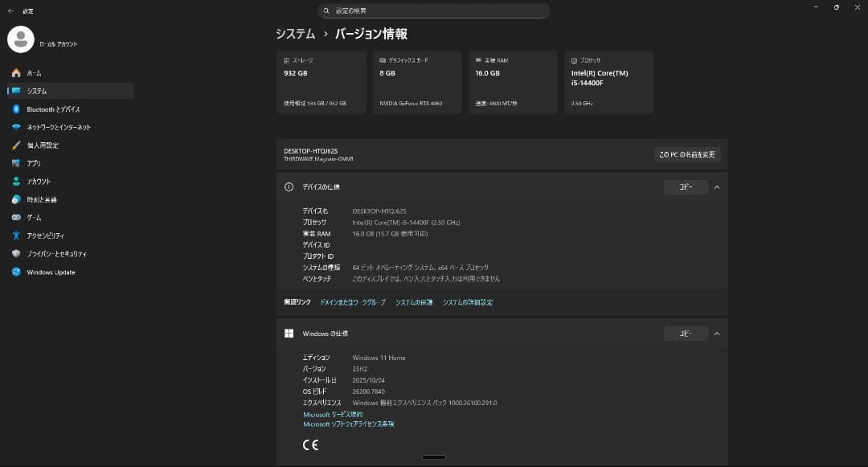Image resolution: width=868 pixels, height=467 pixels.
Task: Open ネットワークとインターネット settings
Action: coord(70,127)
